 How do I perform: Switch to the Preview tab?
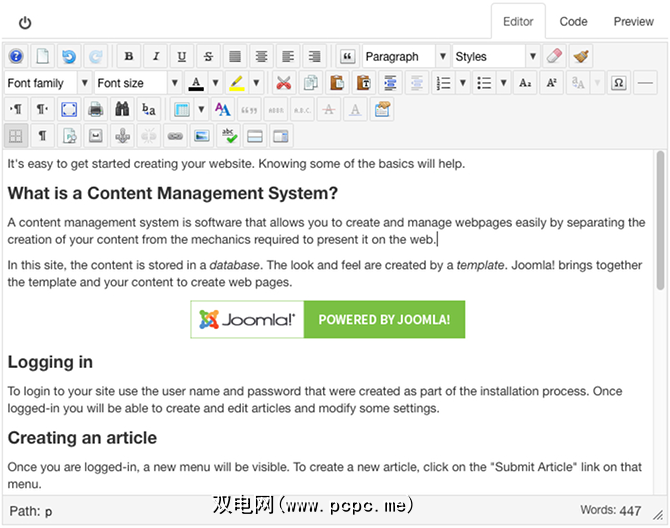coord(633,21)
